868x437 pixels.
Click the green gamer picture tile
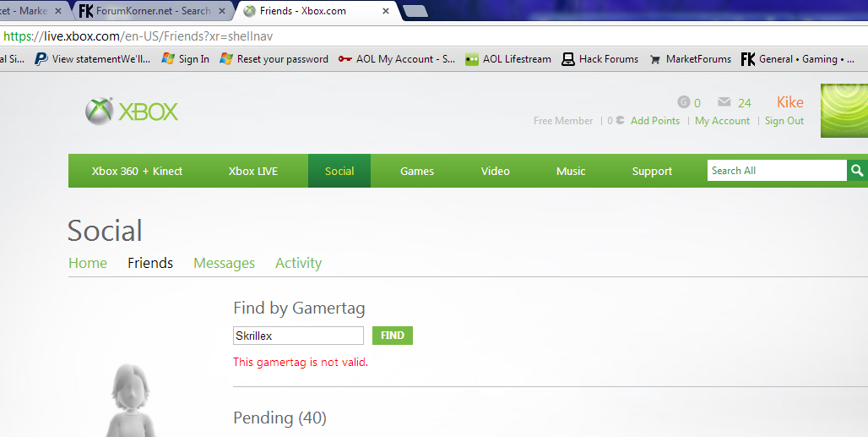[x=844, y=111]
